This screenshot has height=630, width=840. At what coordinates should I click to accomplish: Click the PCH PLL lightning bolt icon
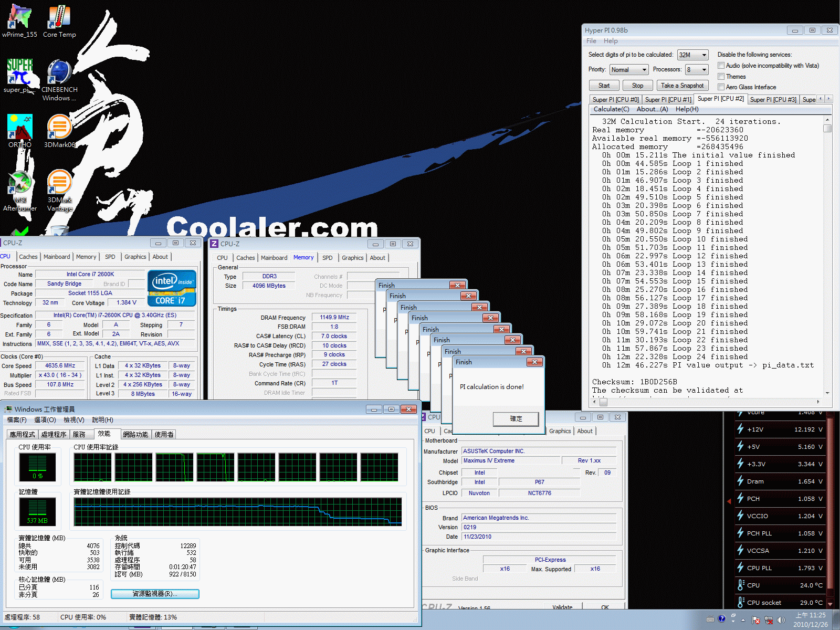[x=740, y=533]
